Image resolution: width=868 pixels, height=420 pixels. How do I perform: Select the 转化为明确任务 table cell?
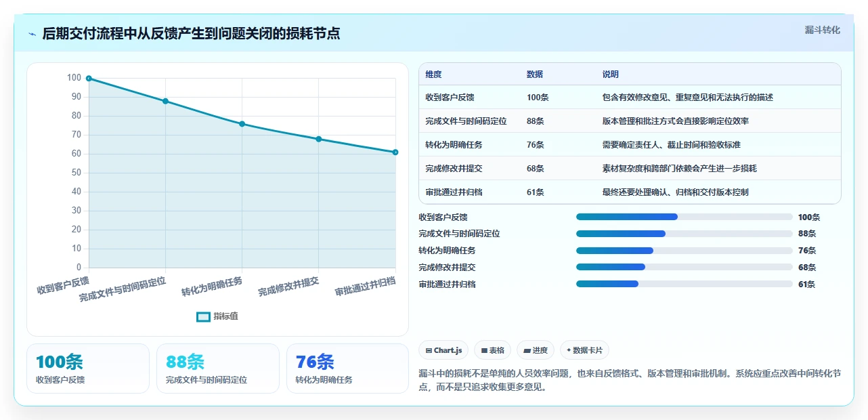click(454, 145)
